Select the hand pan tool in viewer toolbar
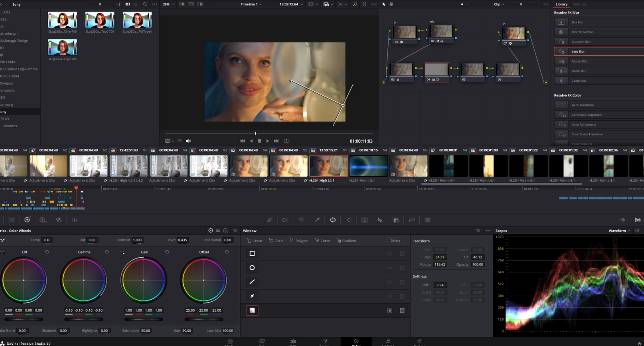This screenshot has height=346, width=644. pos(391,4)
